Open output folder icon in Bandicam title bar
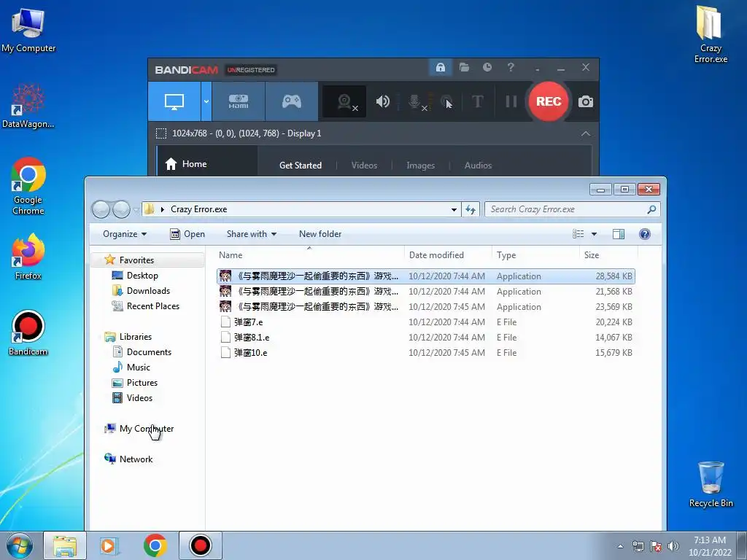The width and height of the screenshot is (747, 560). pyautogui.click(x=464, y=67)
